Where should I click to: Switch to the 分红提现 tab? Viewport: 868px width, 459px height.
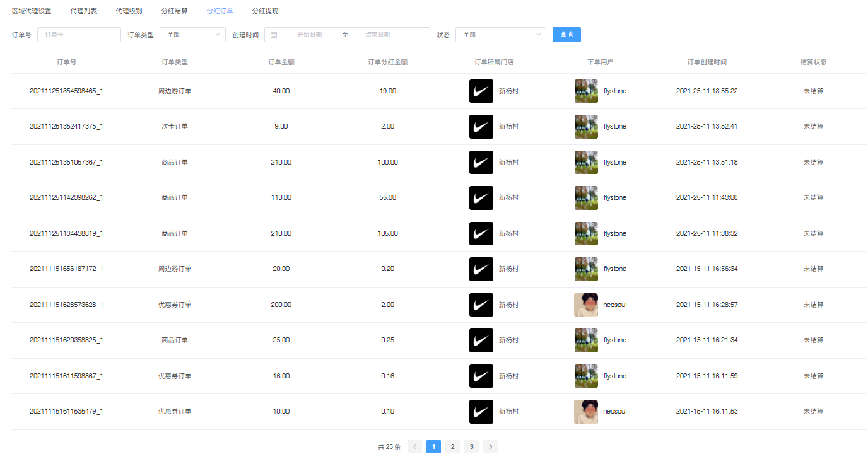[265, 11]
